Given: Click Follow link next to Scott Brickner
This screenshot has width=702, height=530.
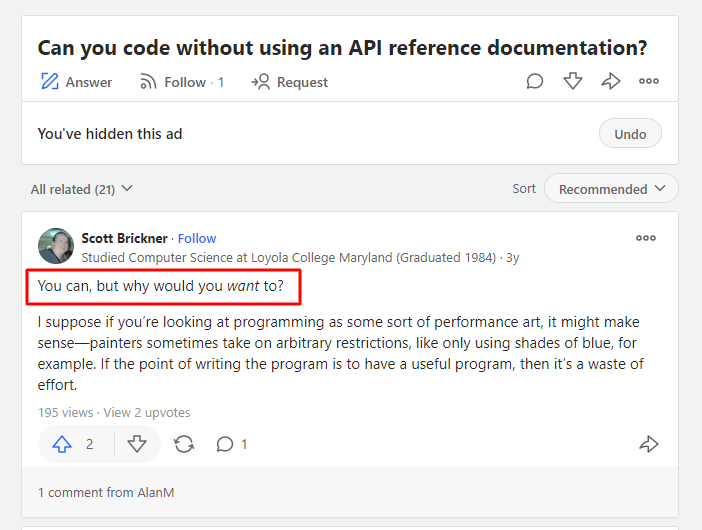Looking at the screenshot, I should (x=197, y=238).
